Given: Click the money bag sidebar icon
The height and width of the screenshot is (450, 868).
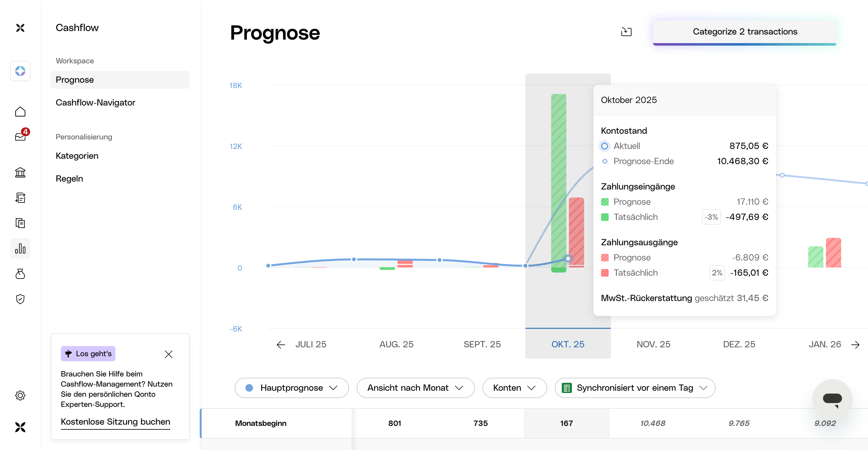Looking at the screenshot, I should pos(20,274).
